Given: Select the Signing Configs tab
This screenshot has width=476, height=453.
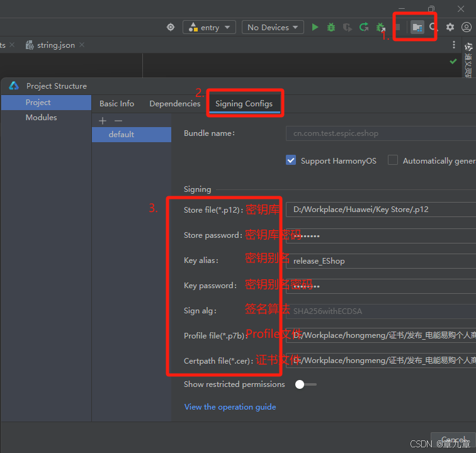Looking at the screenshot, I should [x=244, y=104].
